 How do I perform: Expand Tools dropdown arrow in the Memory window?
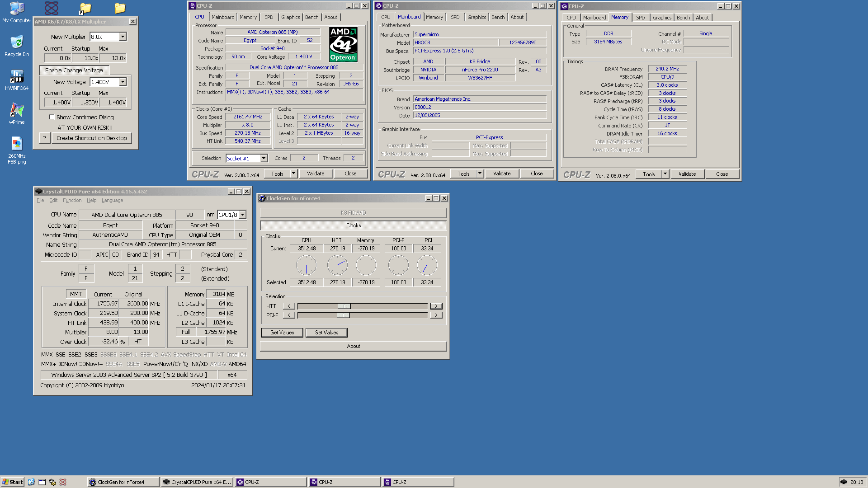click(665, 174)
